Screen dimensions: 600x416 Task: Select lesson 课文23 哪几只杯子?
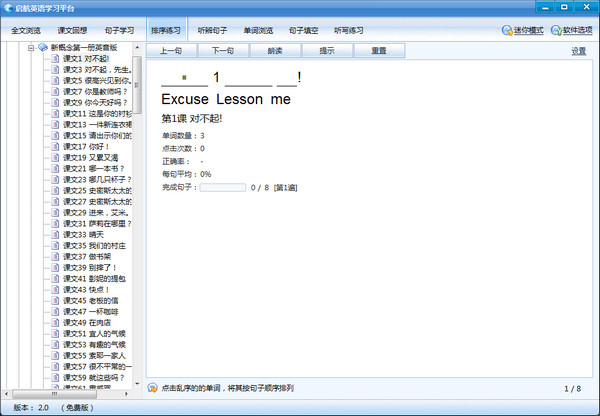(97, 180)
